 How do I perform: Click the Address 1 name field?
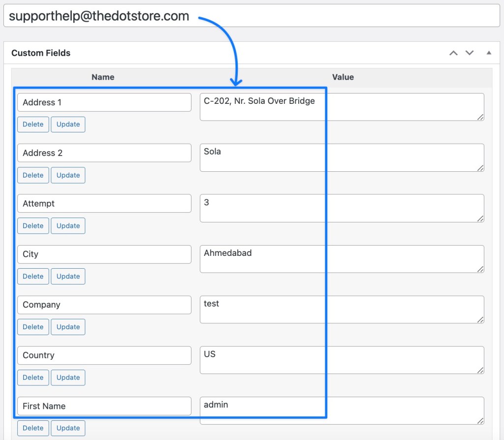tap(104, 102)
